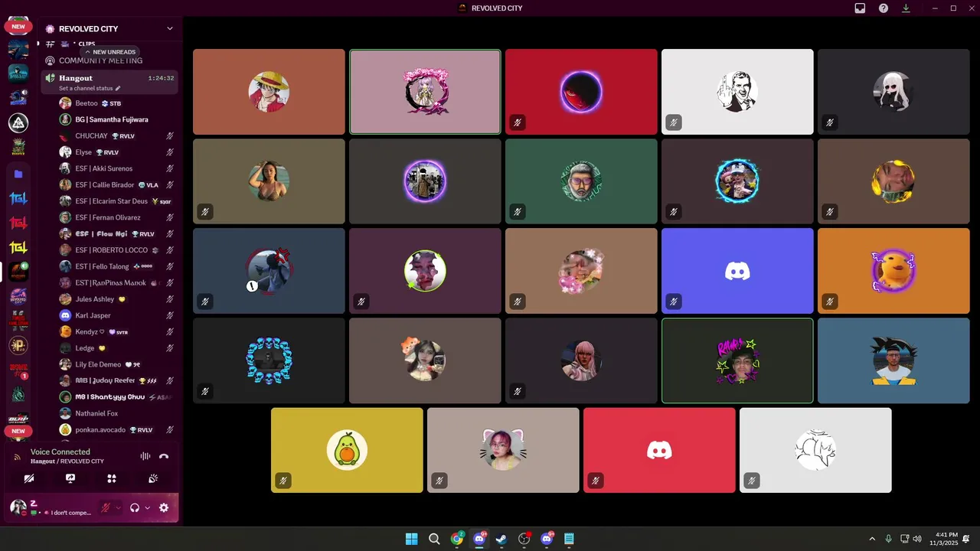Focus the straw hat avatar video tile

point(269,92)
